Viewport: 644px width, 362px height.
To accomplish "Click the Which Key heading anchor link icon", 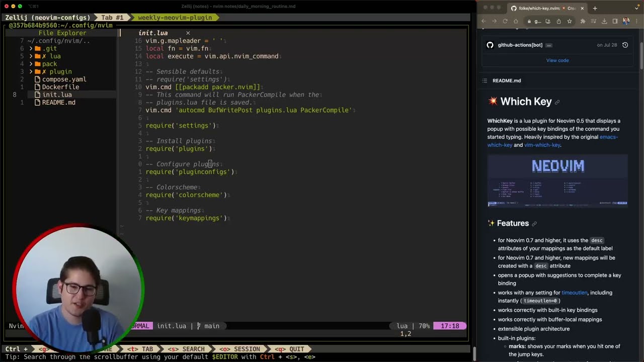I will (557, 102).
